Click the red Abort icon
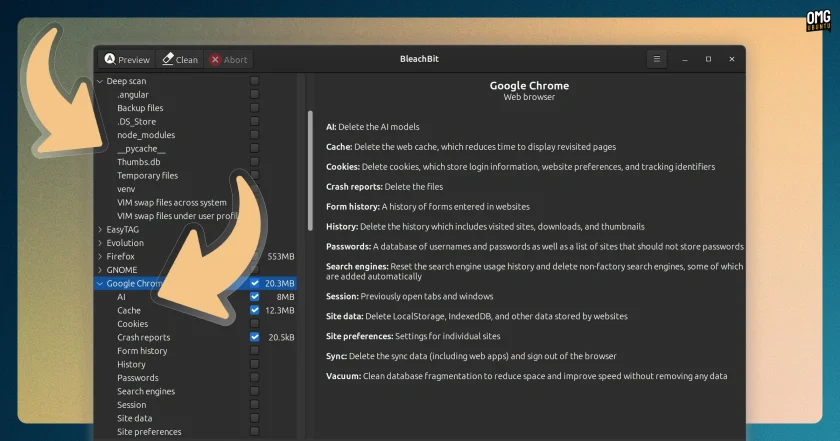840x441 pixels. [215, 59]
